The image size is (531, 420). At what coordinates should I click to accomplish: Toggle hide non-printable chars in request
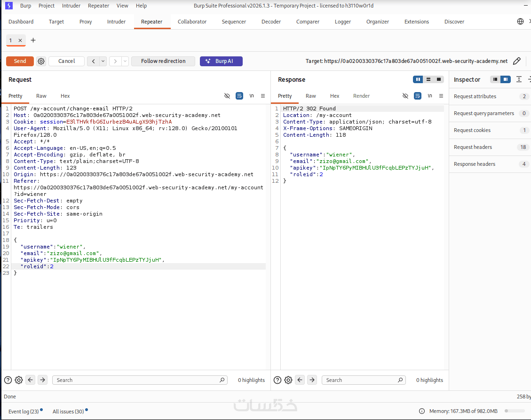227,96
